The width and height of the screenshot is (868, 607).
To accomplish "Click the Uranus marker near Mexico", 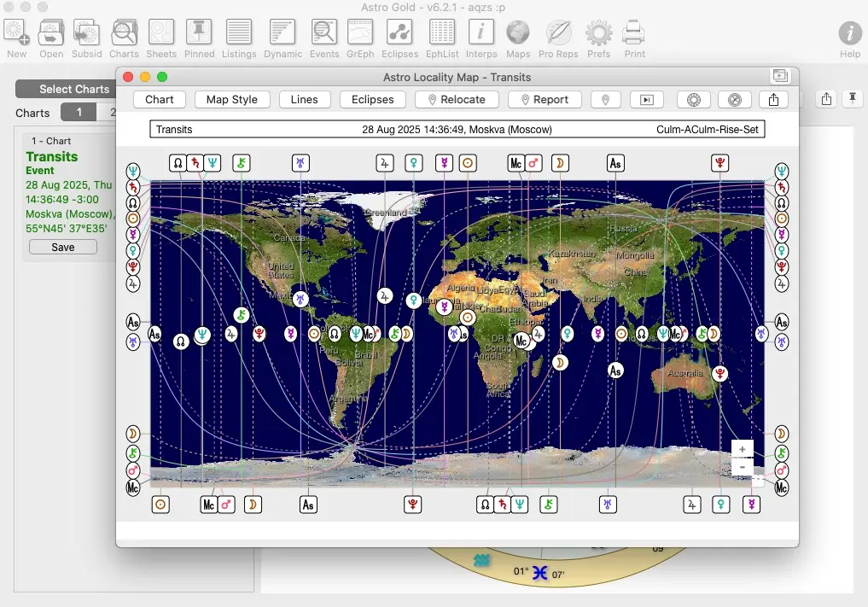I will coord(300,299).
